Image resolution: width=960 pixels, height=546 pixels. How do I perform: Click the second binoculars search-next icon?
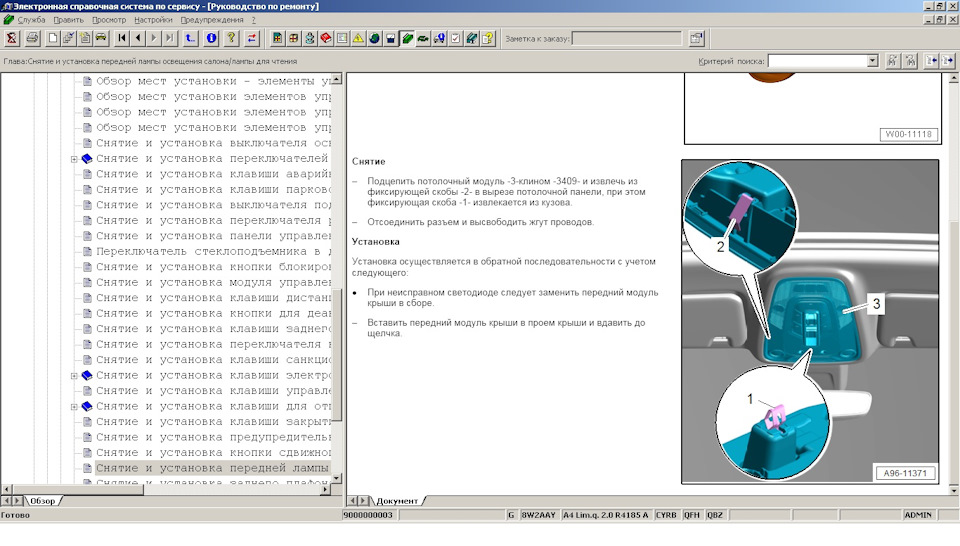[910, 61]
